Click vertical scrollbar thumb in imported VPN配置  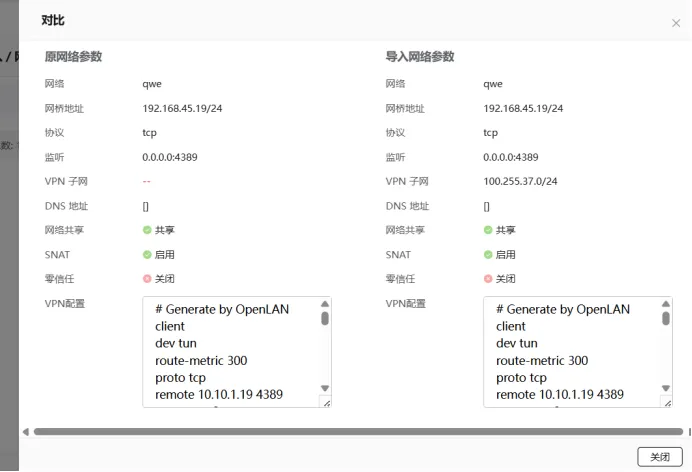(666, 319)
